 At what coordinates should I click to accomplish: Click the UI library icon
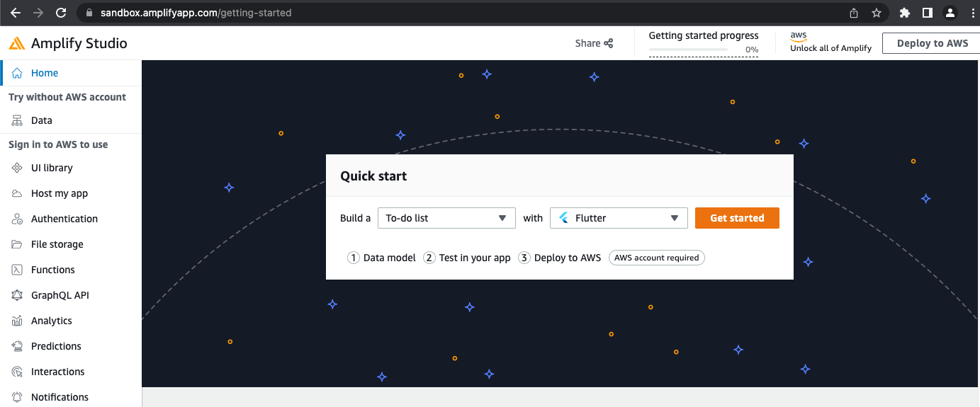pos(17,168)
